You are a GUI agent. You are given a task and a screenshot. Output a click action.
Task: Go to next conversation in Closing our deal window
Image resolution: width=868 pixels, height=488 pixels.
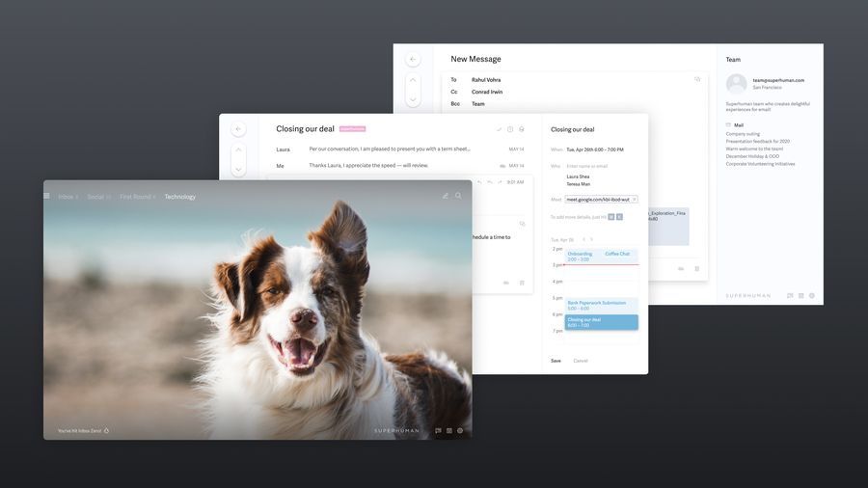pyautogui.click(x=238, y=170)
